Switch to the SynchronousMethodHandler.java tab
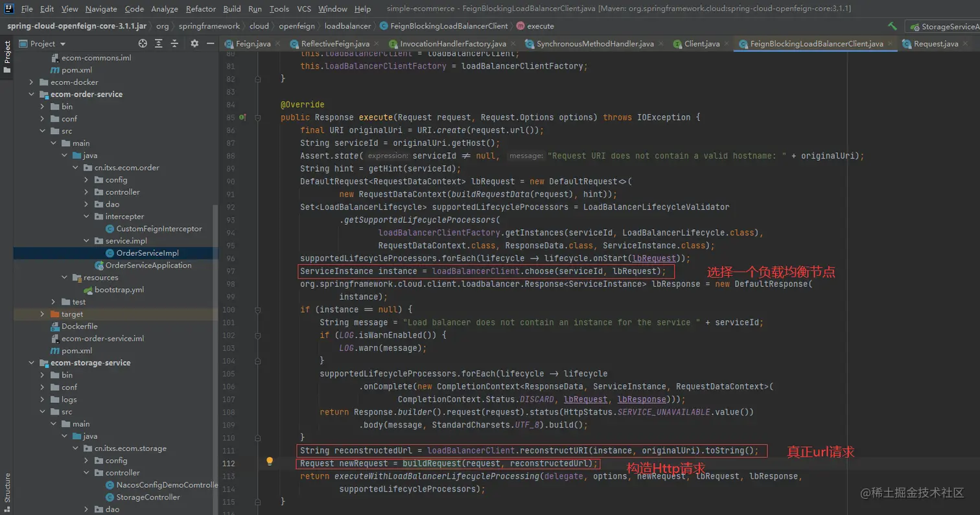The width and height of the screenshot is (980, 515). (595, 44)
